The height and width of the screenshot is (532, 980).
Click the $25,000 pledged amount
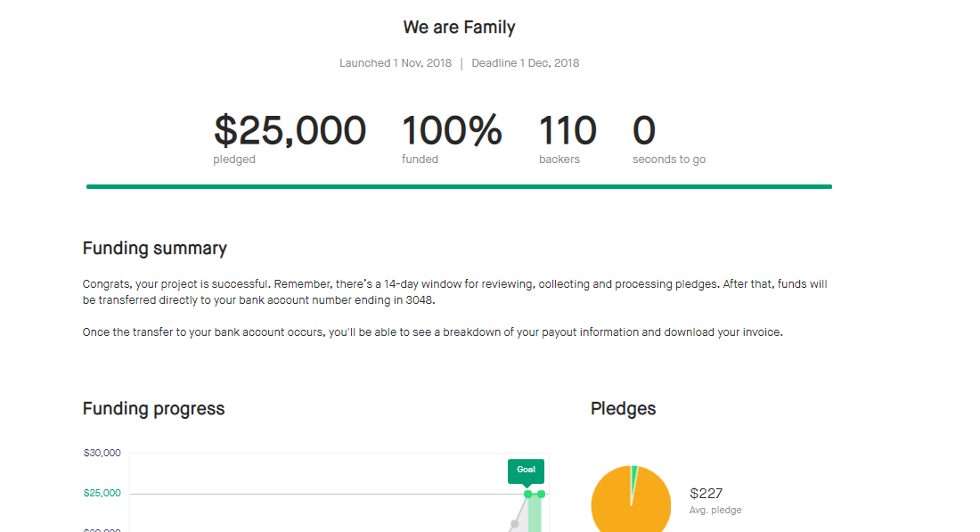(x=290, y=131)
